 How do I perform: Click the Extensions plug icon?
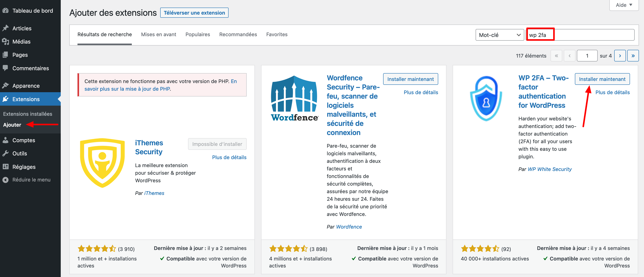(x=5, y=99)
